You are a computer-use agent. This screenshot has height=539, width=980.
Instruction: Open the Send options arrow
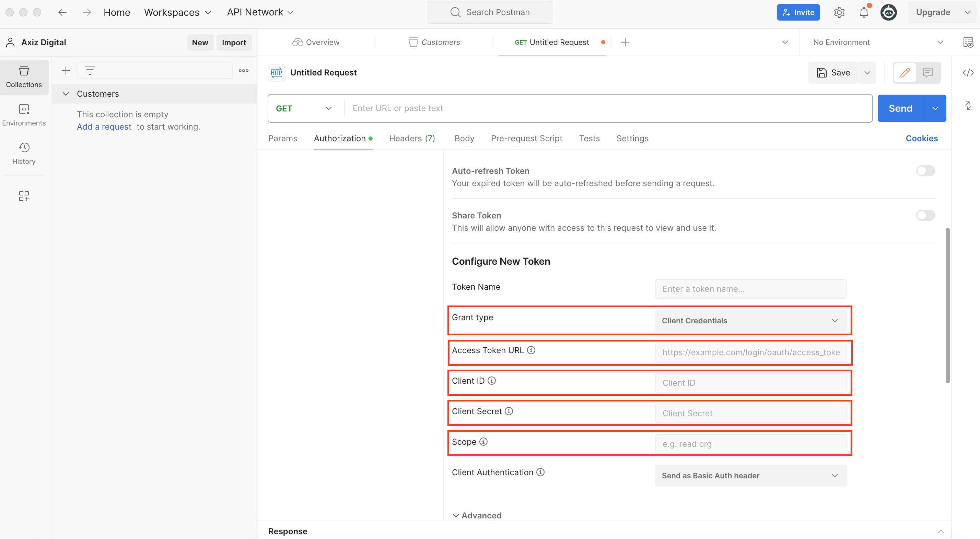935,108
